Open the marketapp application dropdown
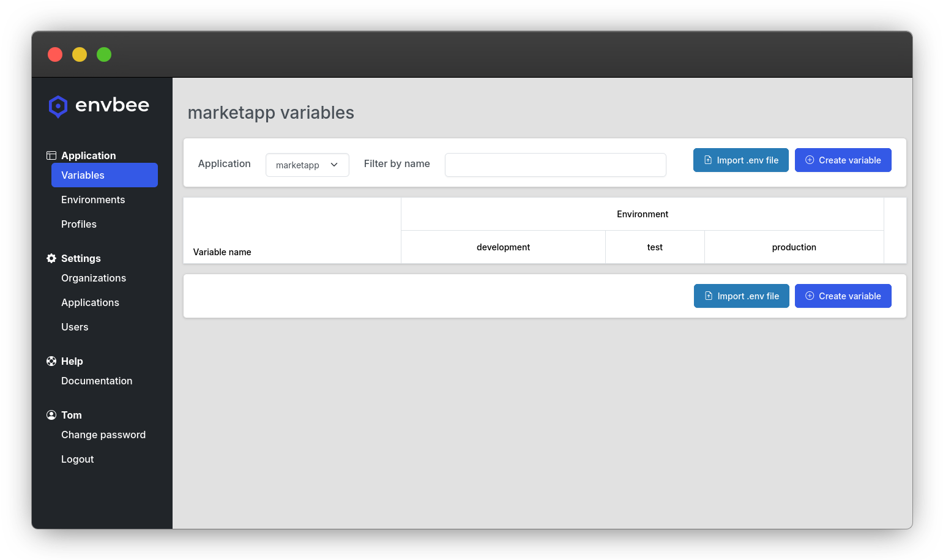Viewport: 943px width, 560px height. point(307,165)
